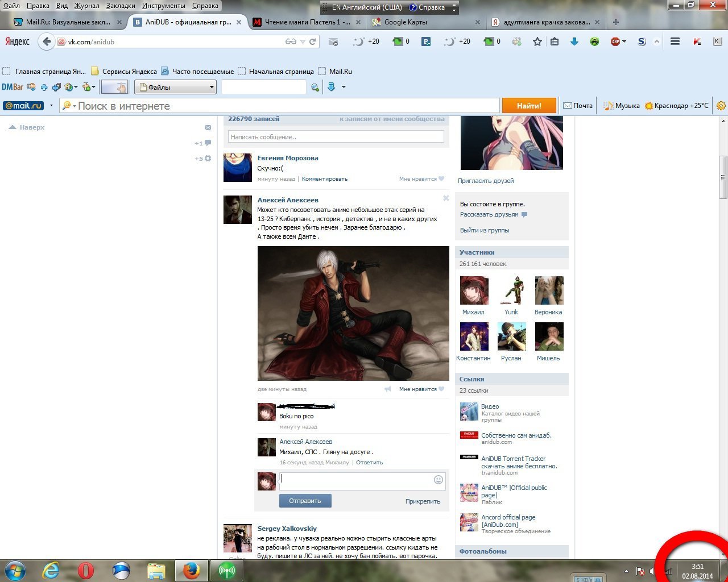Click the page vertical scrollbar thumb
The image size is (728, 582).
click(723, 177)
